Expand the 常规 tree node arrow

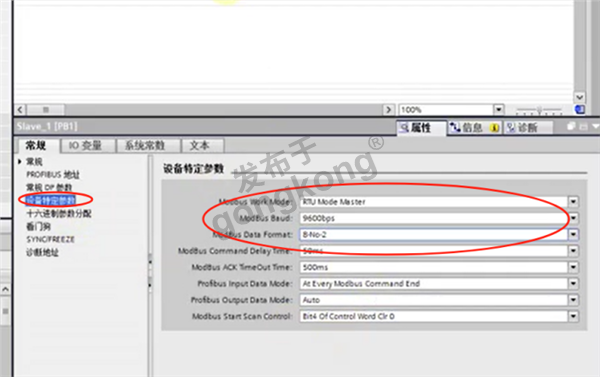click(x=20, y=162)
